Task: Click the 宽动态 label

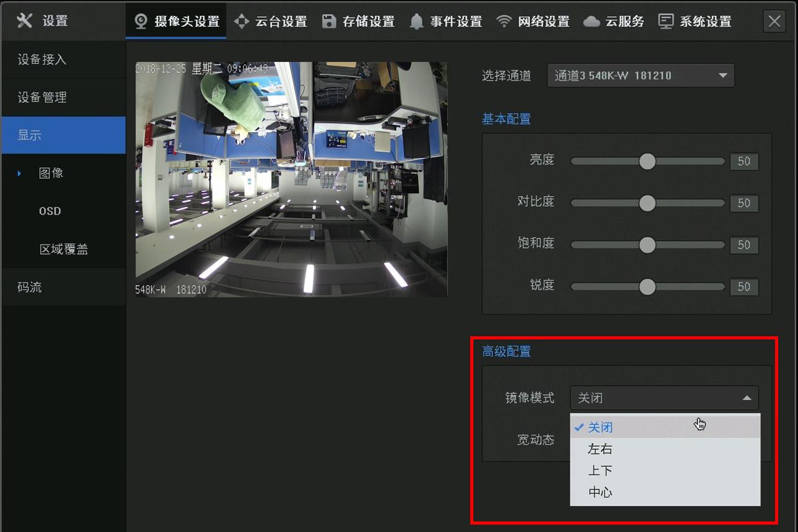Action: pos(535,440)
